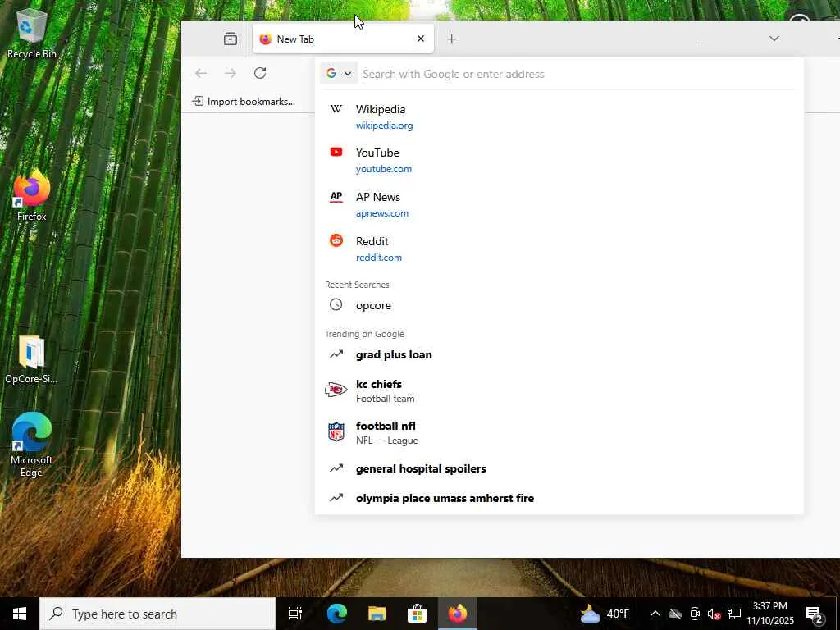Click the red YouTube favicon
Screen dimensions: 840x630
coord(336,152)
